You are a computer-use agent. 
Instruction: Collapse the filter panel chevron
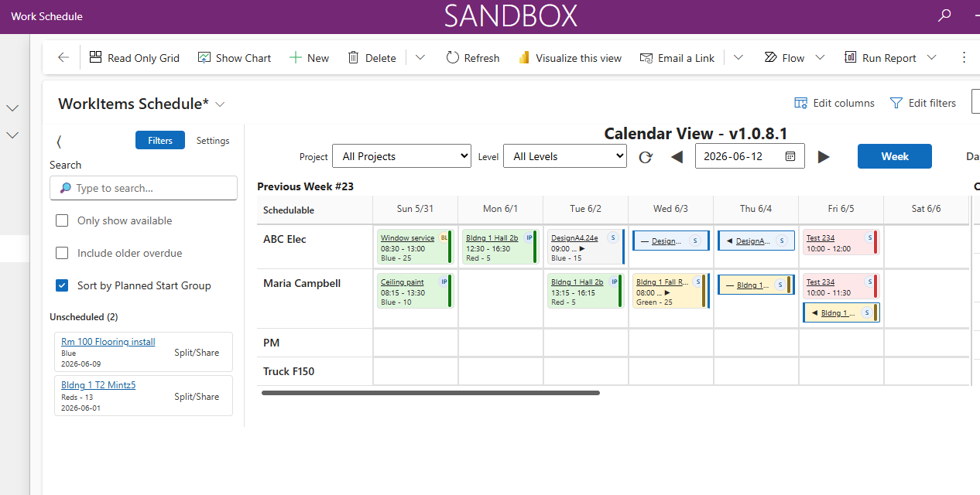[x=59, y=141]
